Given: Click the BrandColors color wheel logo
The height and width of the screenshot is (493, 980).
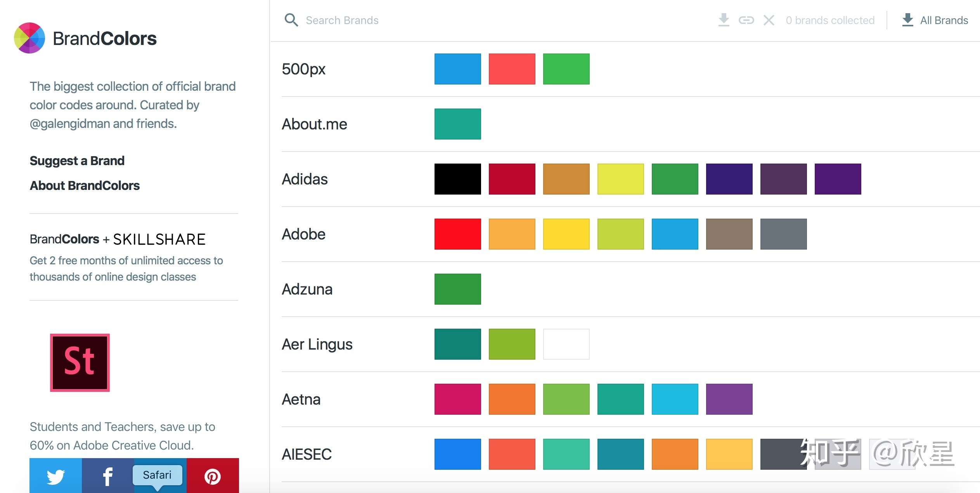Looking at the screenshot, I should tap(29, 38).
